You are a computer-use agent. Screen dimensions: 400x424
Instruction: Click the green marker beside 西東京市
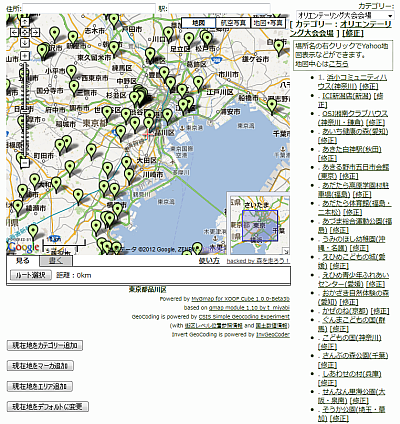[71, 72]
